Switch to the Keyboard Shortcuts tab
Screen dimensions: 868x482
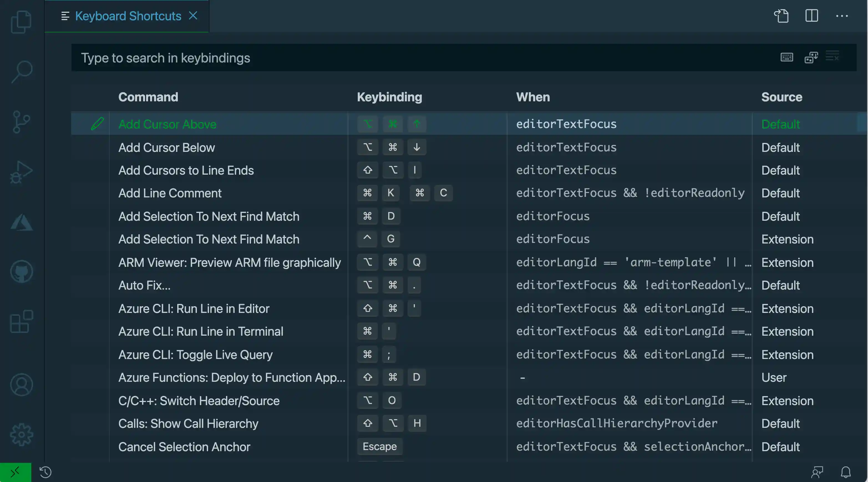click(x=128, y=16)
